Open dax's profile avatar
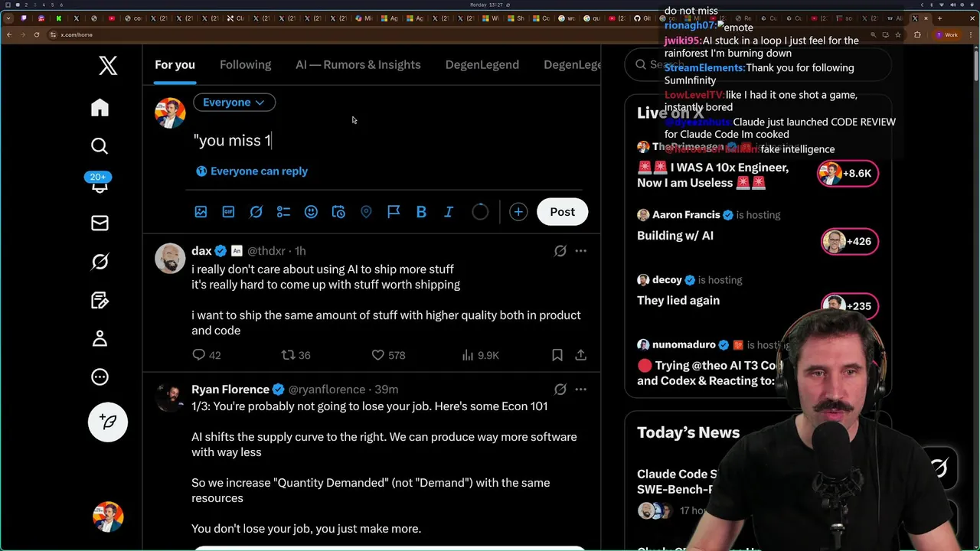The image size is (980, 551). point(170,259)
